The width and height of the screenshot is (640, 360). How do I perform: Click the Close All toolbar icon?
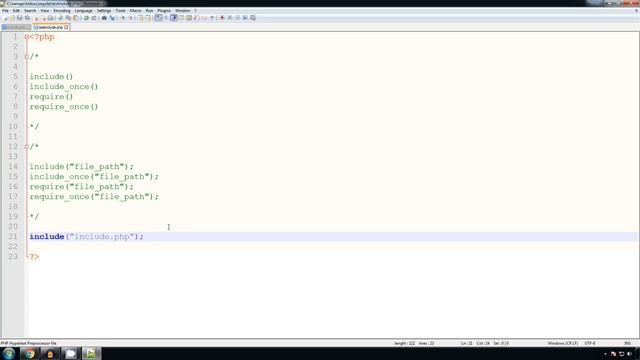[43, 18]
